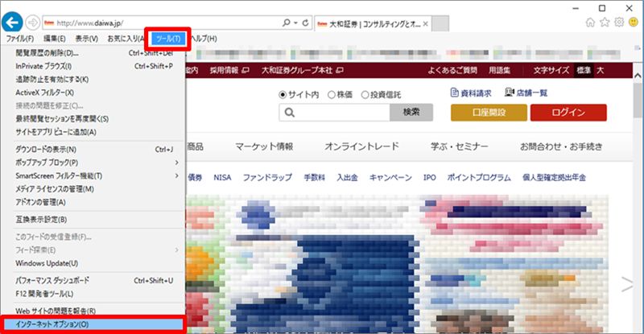
Task: Open the ツール(T) menu
Action: click(168, 39)
